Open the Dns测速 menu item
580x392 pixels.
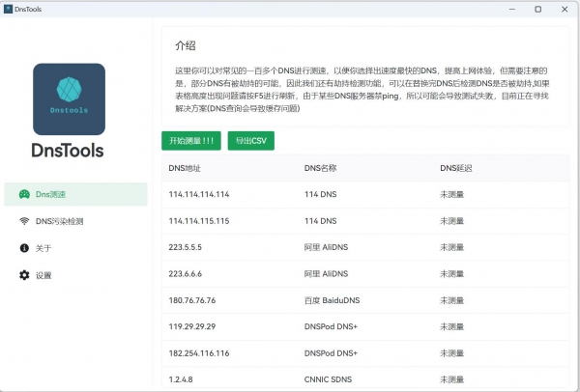point(75,194)
